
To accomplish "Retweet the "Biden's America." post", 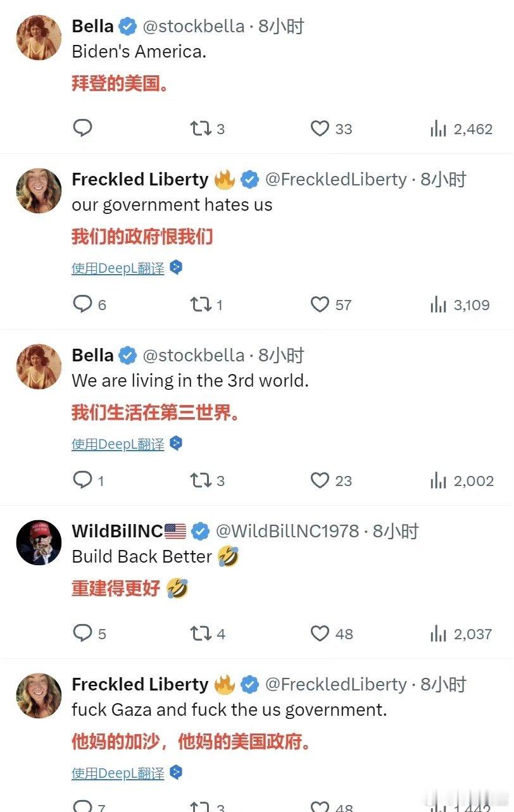I will point(208,129).
